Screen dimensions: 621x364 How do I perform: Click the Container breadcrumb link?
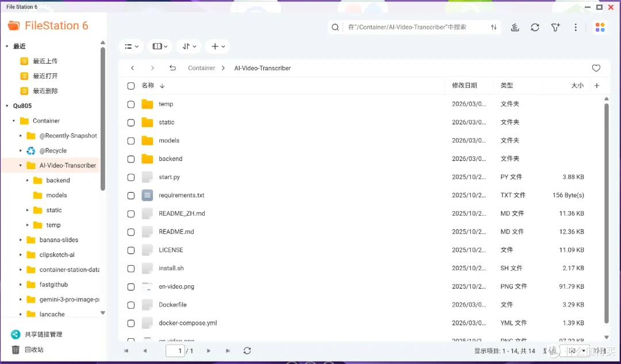pos(202,68)
